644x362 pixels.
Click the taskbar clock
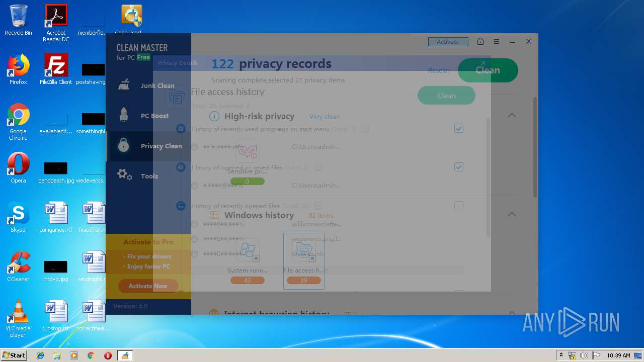(618, 355)
